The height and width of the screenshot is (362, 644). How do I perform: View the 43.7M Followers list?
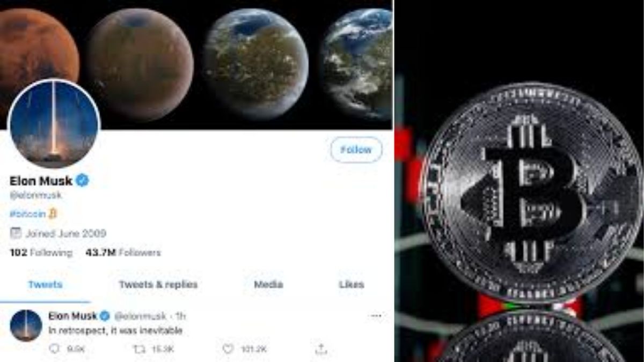tap(123, 253)
